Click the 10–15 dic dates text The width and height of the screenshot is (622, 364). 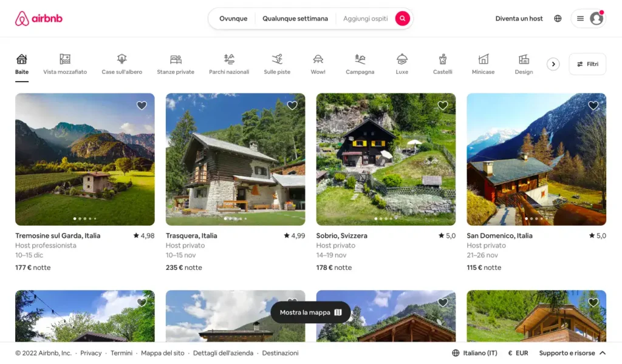(x=29, y=255)
